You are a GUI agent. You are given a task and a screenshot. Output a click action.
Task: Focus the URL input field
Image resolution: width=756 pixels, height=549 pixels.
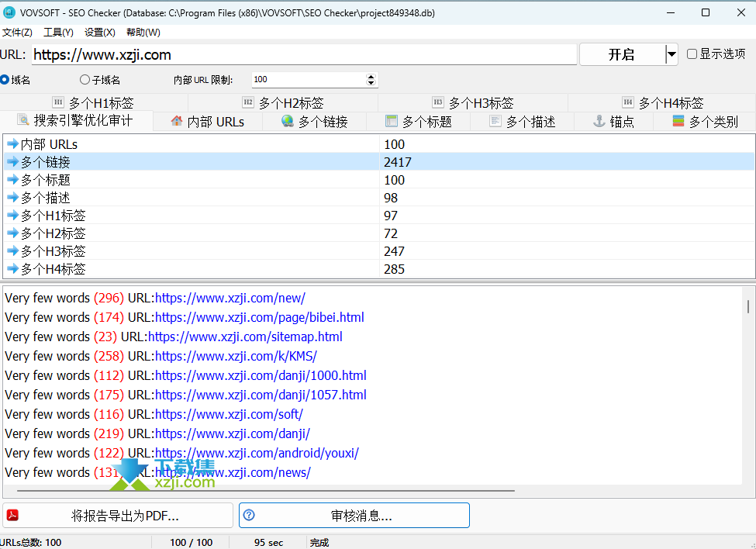click(x=304, y=54)
